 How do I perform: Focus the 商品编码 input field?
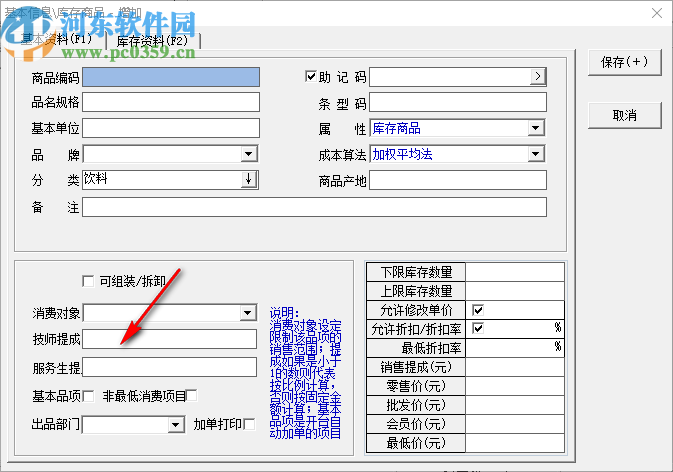tap(171, 77)
